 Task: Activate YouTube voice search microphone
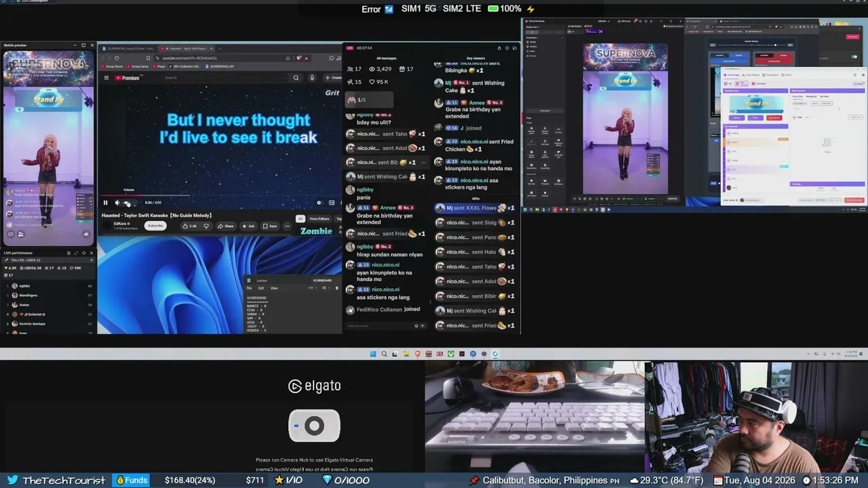[x=312, y=78]
